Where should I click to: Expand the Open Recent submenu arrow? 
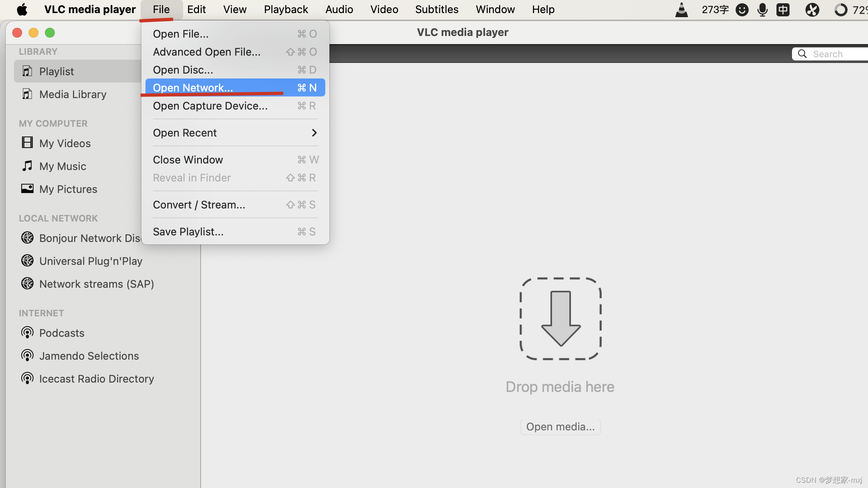[314, 133]
